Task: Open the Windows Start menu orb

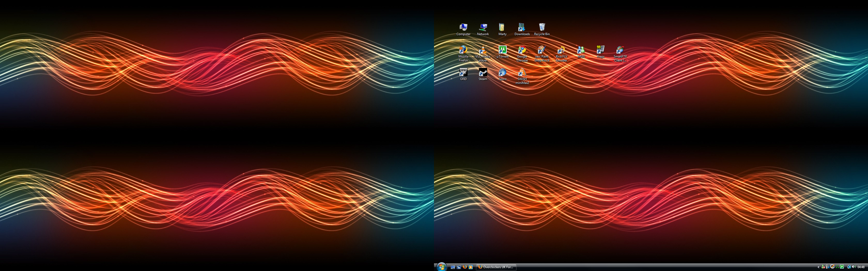Action: pyautogui.click(x=441, y=267)
